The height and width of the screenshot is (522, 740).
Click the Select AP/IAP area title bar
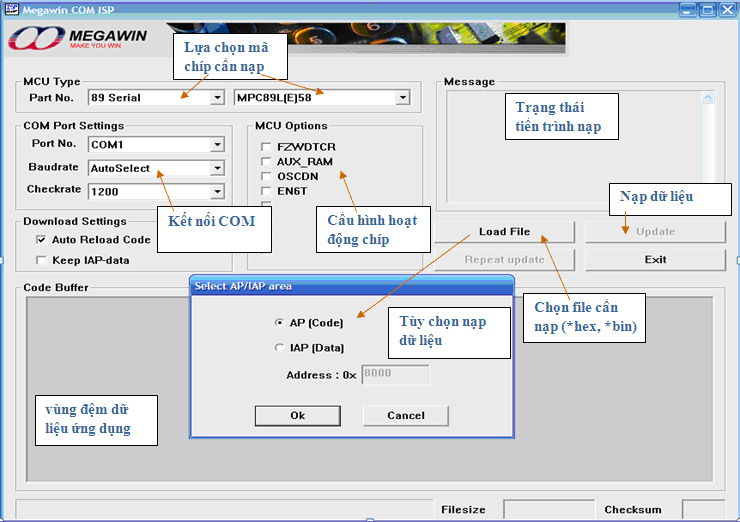click(x=352, y=286)
